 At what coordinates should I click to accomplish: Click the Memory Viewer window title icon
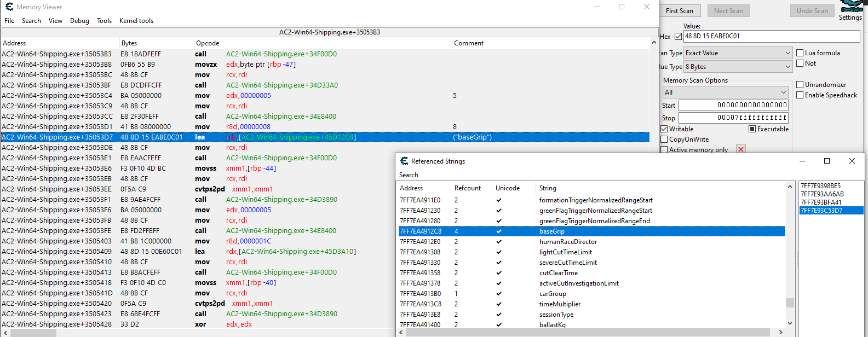coord(9,7)
